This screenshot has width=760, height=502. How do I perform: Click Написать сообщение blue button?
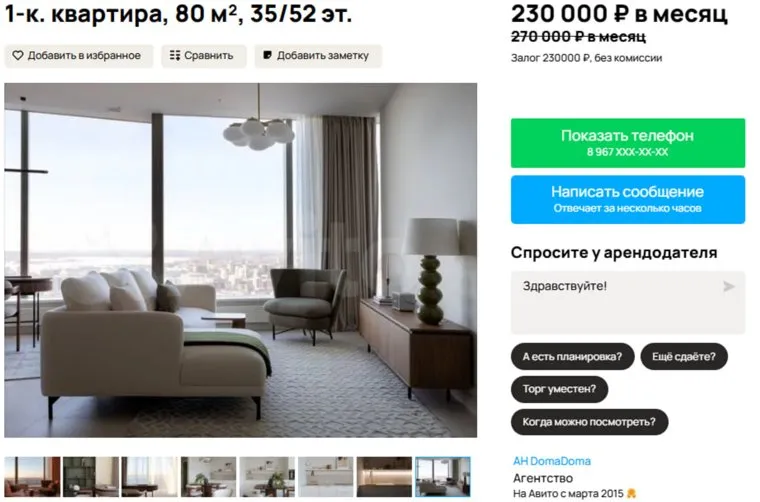tap(628, 199)
